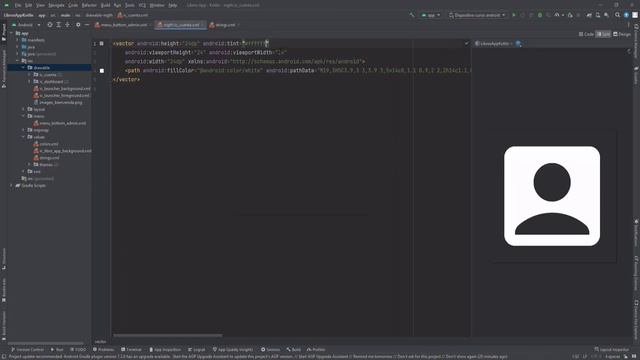
Task: Collapse the app module tree node
Action: click(x=11, y=33)
